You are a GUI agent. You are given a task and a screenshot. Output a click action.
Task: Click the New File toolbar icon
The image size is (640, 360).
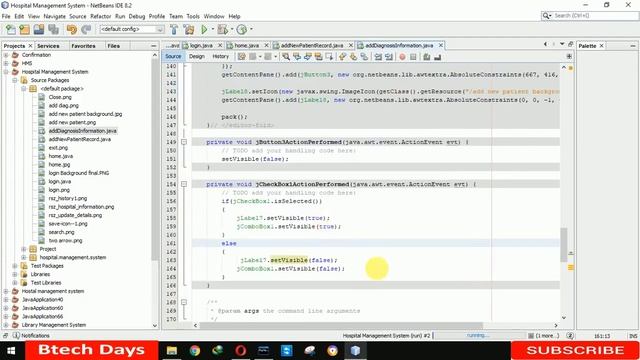coord(11,29)
